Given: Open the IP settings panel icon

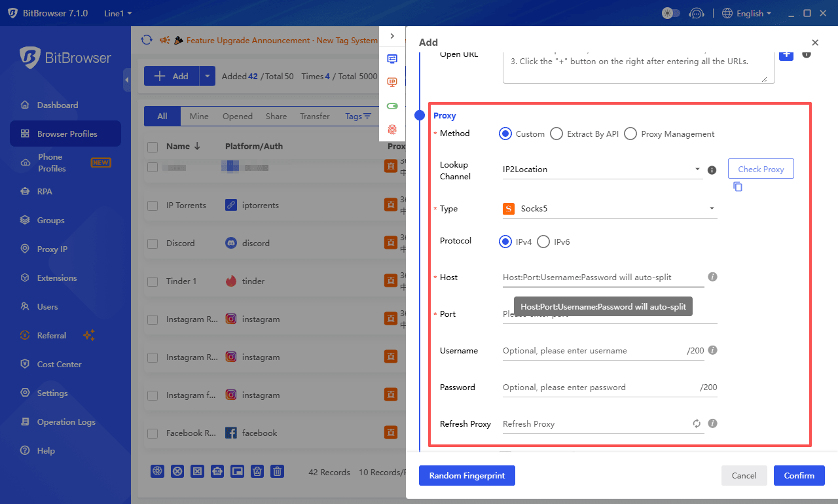Looking at the screenshot, I should tap(392, 82).
